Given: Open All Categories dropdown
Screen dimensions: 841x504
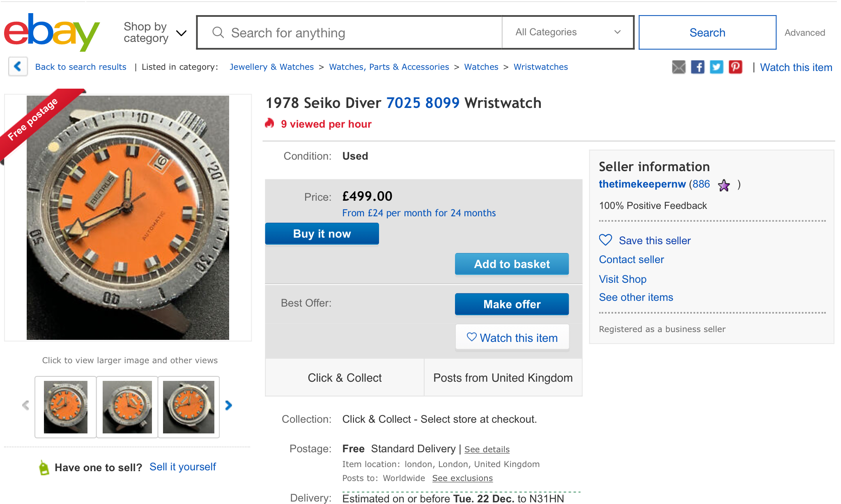Looking at the screenshot, I should coord(568,32).
